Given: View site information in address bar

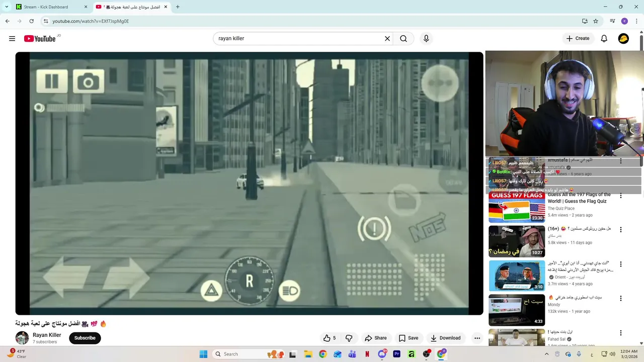Looking at the screenshot, I should [46, 21].
